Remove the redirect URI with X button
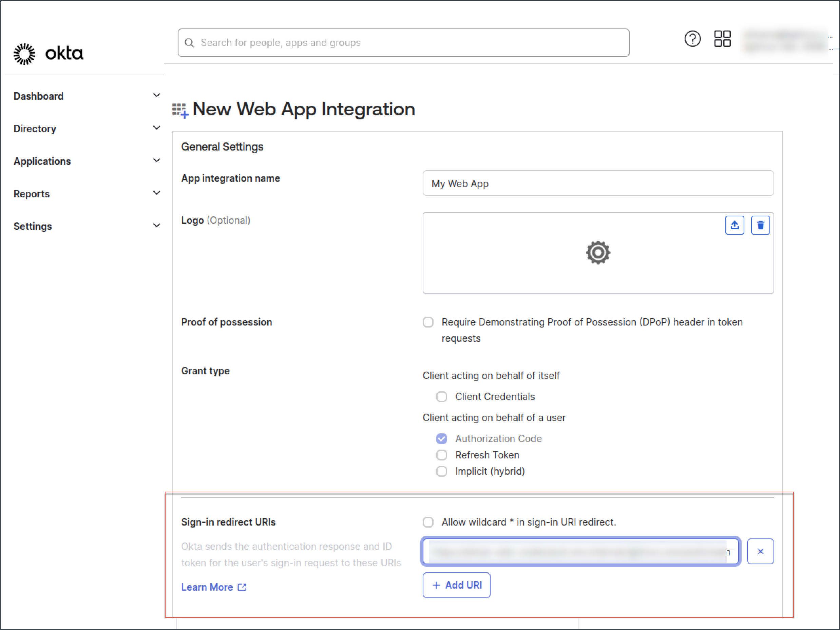The width and height of the screenshot is (840, 630). point(760,551)
